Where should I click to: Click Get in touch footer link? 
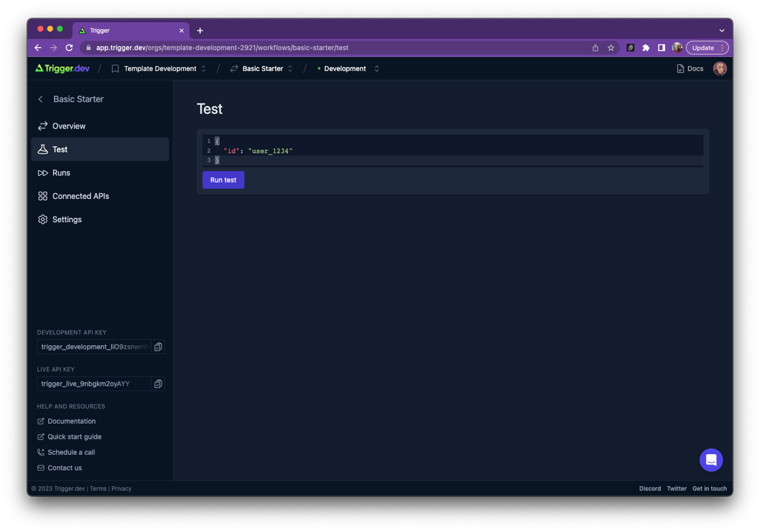pos(709,489)
